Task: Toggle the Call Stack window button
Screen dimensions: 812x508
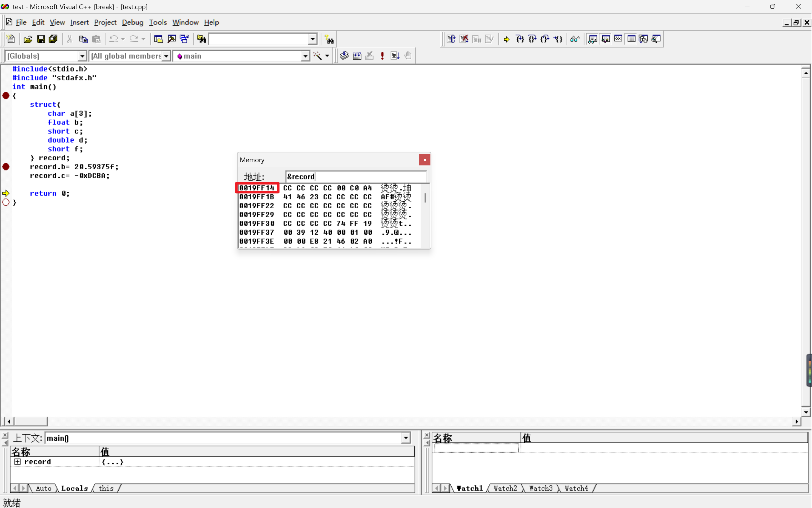Action: (x=644, y=39)
